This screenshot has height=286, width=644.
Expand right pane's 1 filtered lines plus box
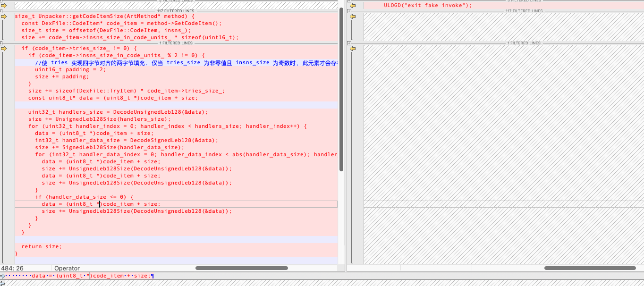[x=349, y=43]
